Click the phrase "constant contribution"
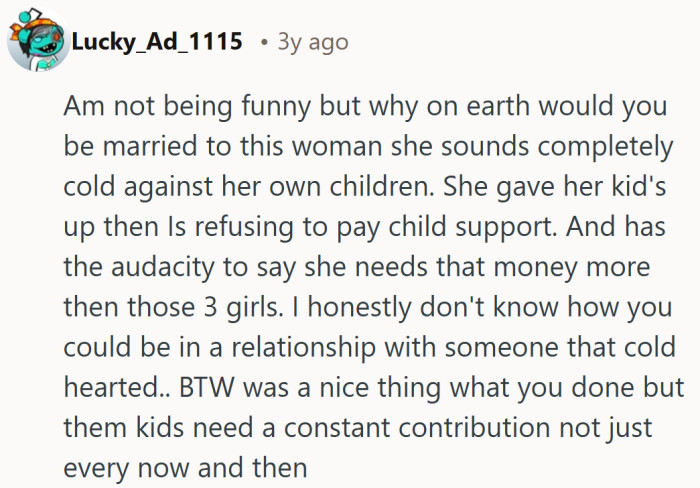Image resolution: width=700 pixels, height=488 pixels. click(393, 428)
